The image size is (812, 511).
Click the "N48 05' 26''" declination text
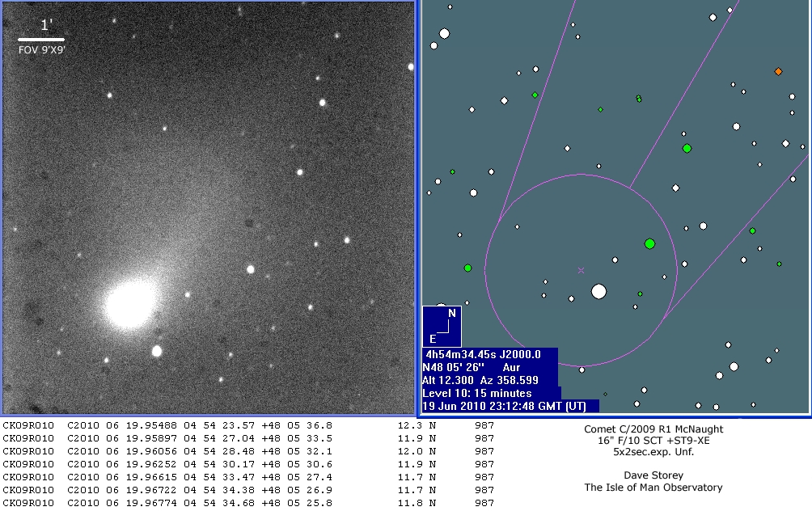(x=453, y=367)
